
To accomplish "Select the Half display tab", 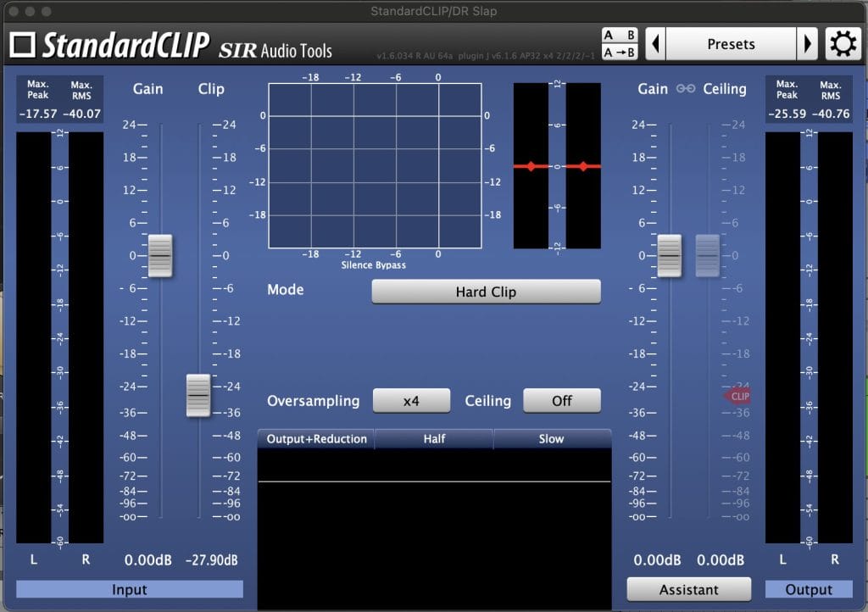I will point(434,439).
